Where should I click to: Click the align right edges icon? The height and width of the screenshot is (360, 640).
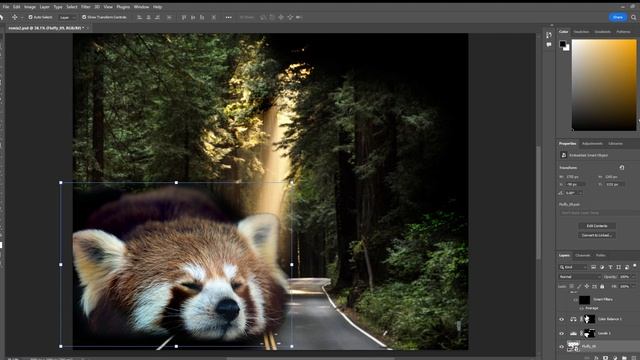(x=158, y=17)
